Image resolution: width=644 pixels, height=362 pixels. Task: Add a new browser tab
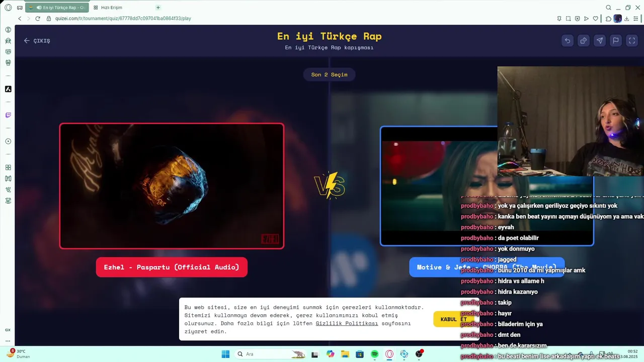click(158, 8)
